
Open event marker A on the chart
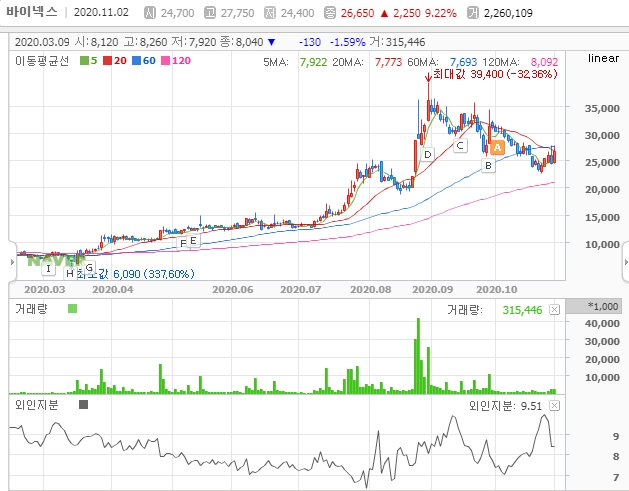coord(497,148)
